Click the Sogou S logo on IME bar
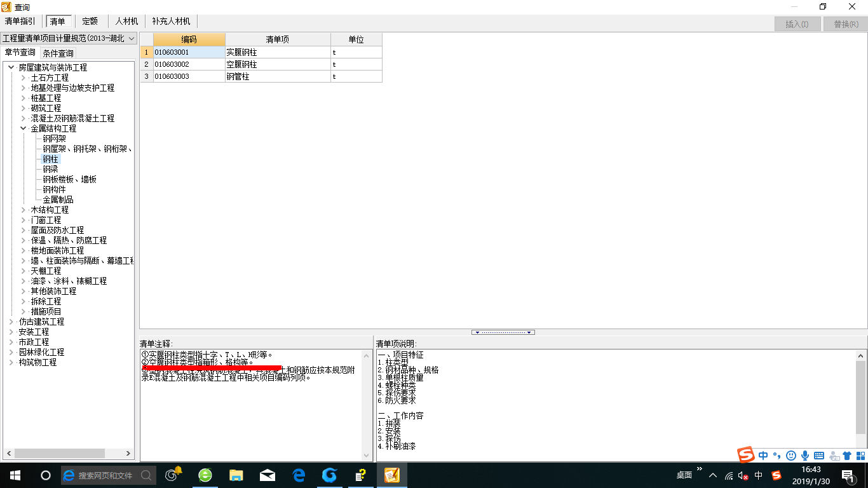Viewport: 868px width, 488px height. pos(746,455)
